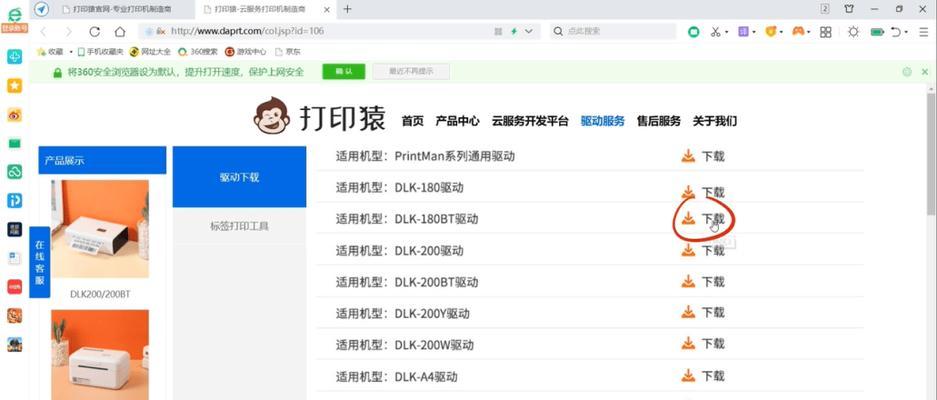
Task: Download the DLK-200W驱动 driver
Action: click(x=703, y=344)
